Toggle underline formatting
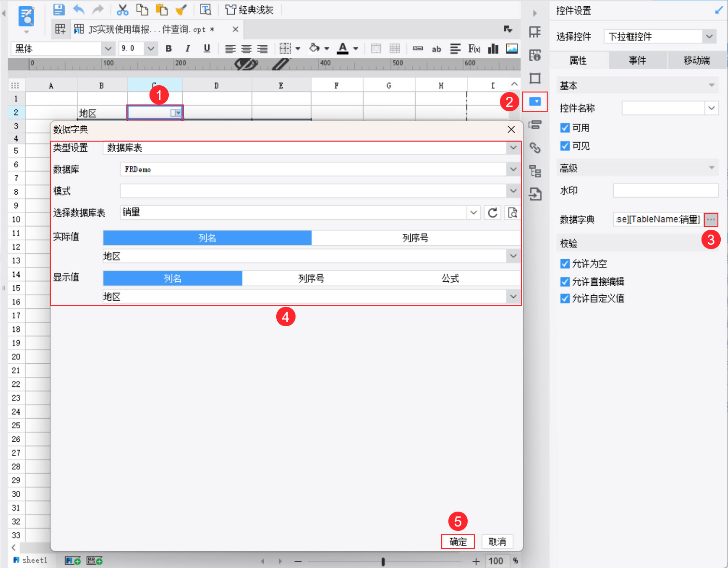Image resolution: width=728 pixels, height=568 pixels. point(207,49)
